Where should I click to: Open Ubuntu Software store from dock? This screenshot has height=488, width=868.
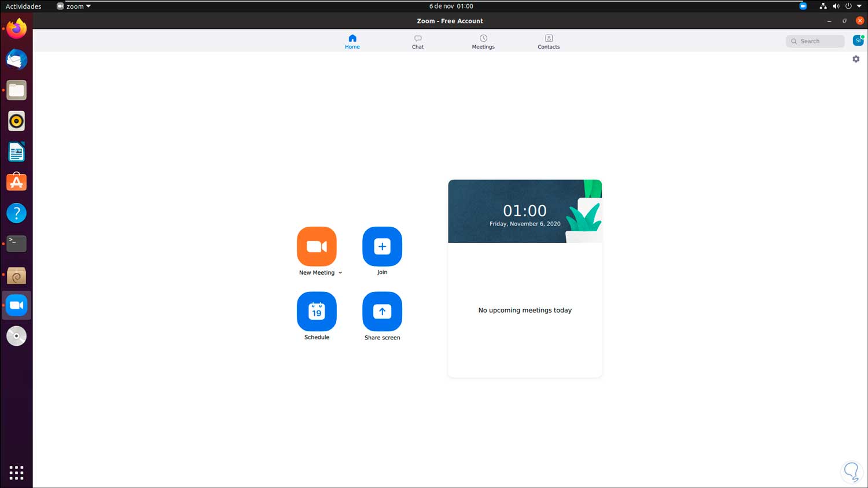[16, 182]
